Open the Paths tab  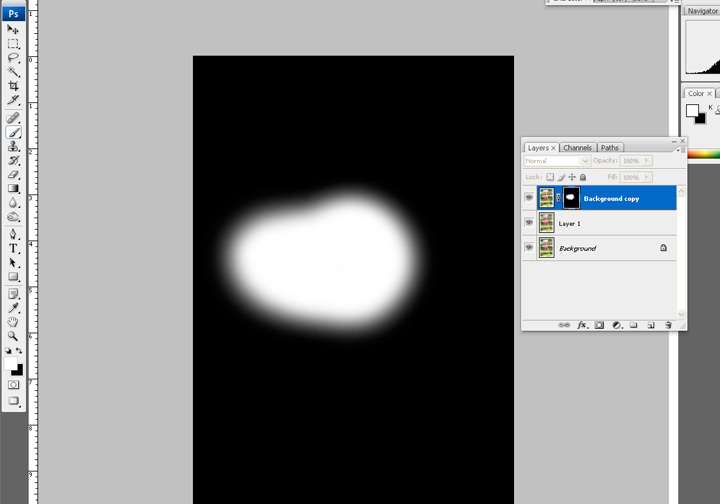(x=610, y=148)
